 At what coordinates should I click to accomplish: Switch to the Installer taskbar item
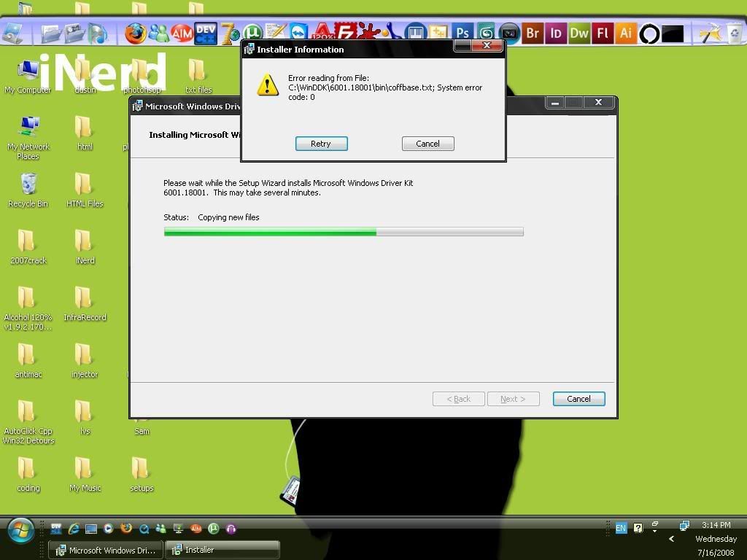pos(222,551)
